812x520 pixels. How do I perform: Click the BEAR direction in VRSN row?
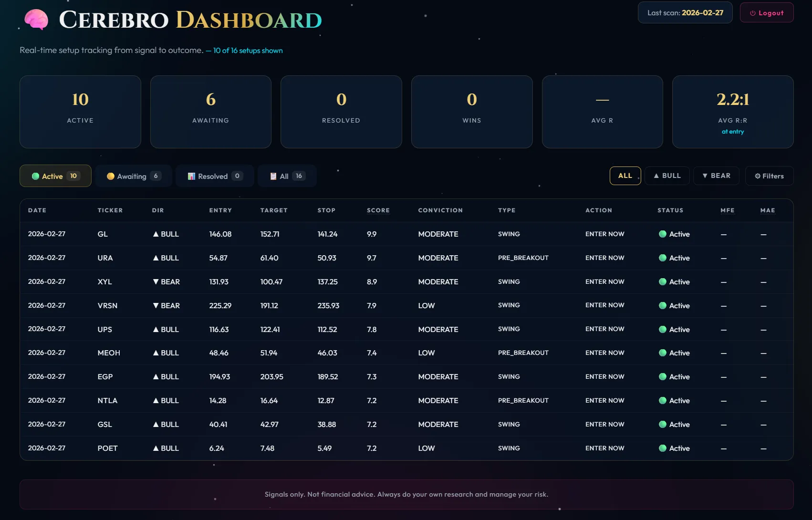point(166,306)
